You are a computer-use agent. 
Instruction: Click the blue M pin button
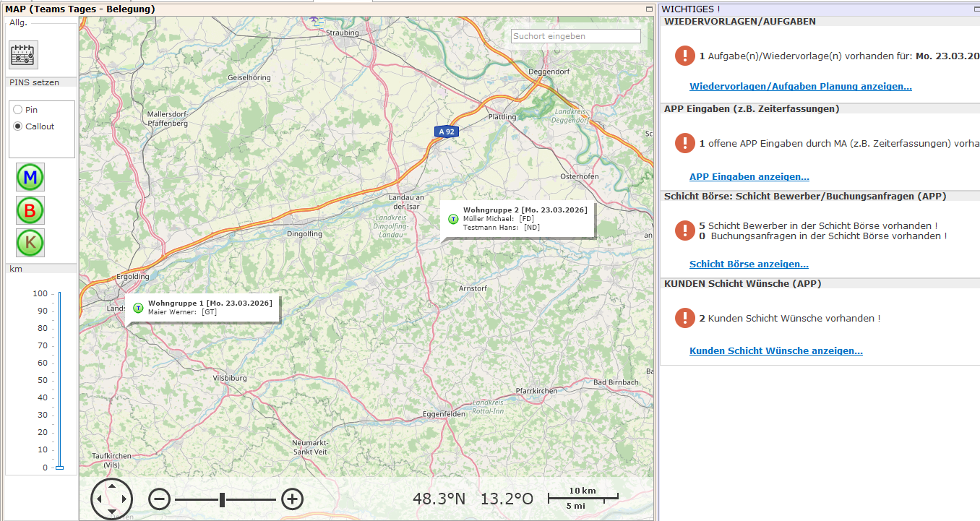tap(30, 177)
